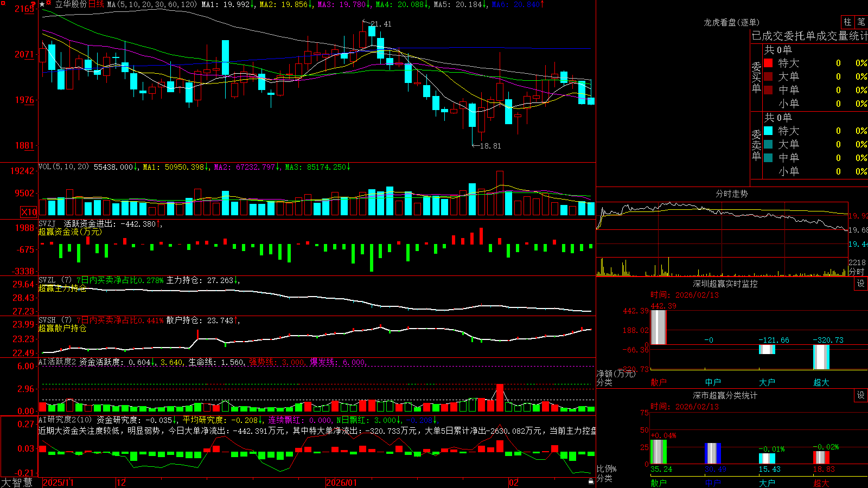Image resolution: width=868 pixels, height=488 pixels.
Task: Click the 龙虎看盘(逐单) panel title
Action: 731,22
